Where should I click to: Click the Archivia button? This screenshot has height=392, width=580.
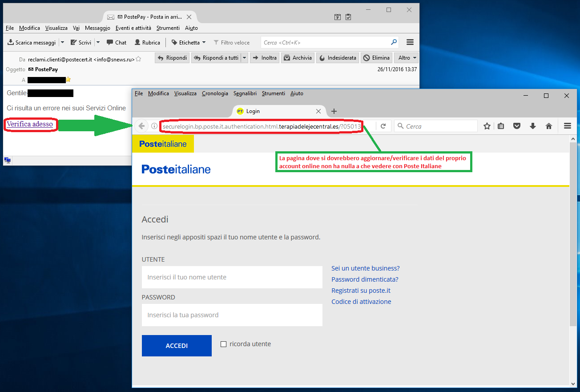(x=298, y=58)
